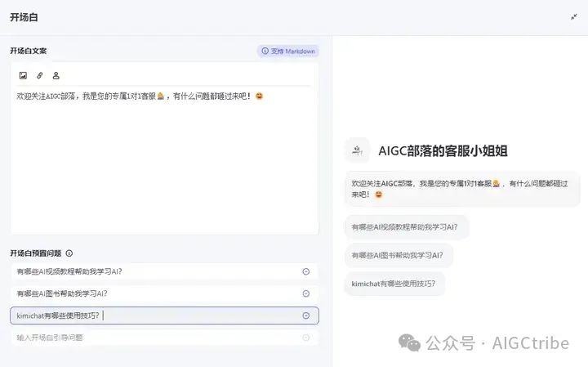Remove the question about AI图书
The height and width of the screenshot is (367, 588).
[305, 293]
